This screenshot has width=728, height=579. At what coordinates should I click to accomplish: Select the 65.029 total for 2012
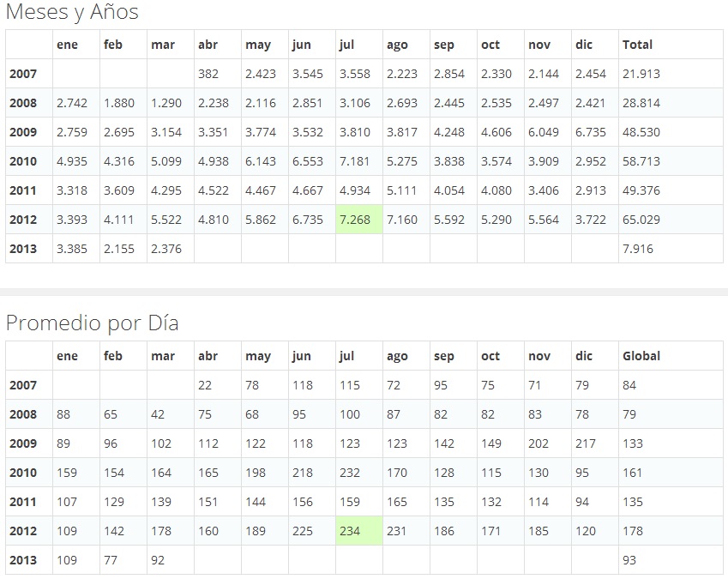tap(641, 220)
